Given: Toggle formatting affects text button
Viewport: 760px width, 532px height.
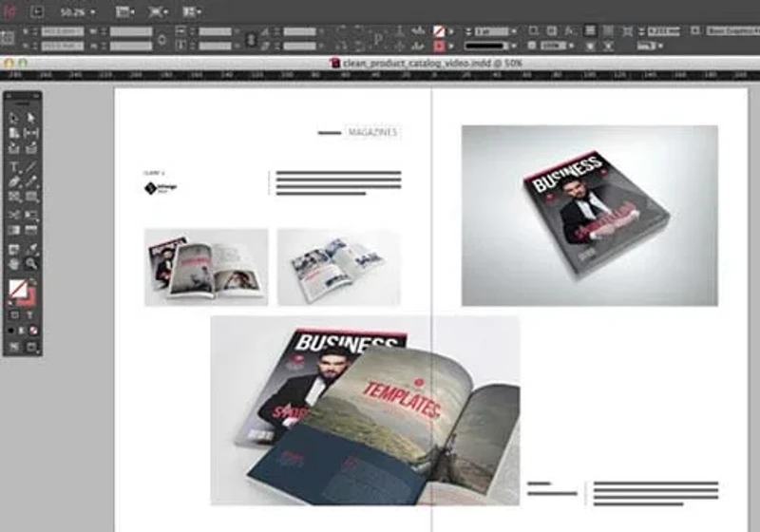Looking at the screenshot, I should [x=29, y=315].
